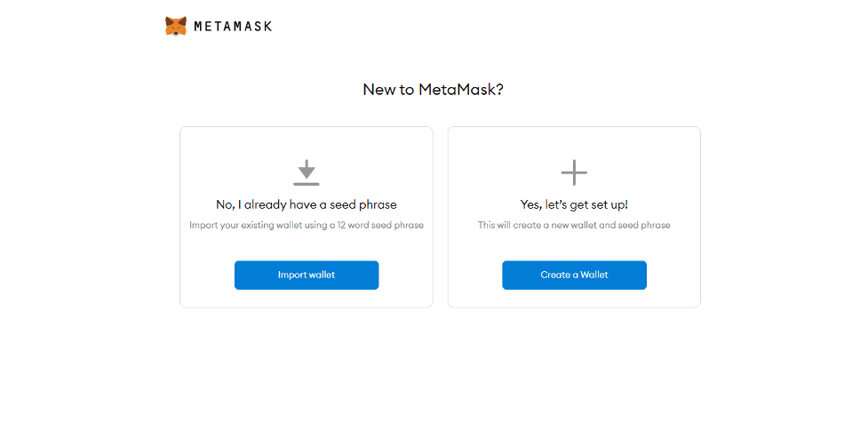868x431 pixels.
Task: Click the 'New to MetaMask?' heading
Action: coord(433,89)
